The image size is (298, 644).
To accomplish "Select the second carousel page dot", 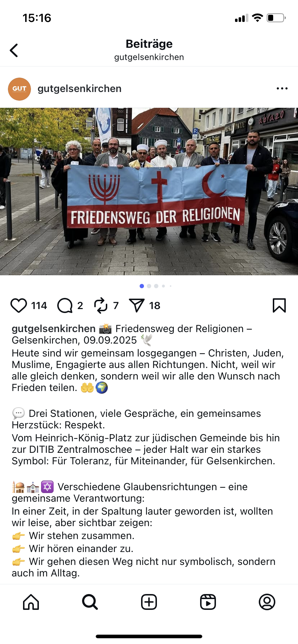I will pos(149,286).
